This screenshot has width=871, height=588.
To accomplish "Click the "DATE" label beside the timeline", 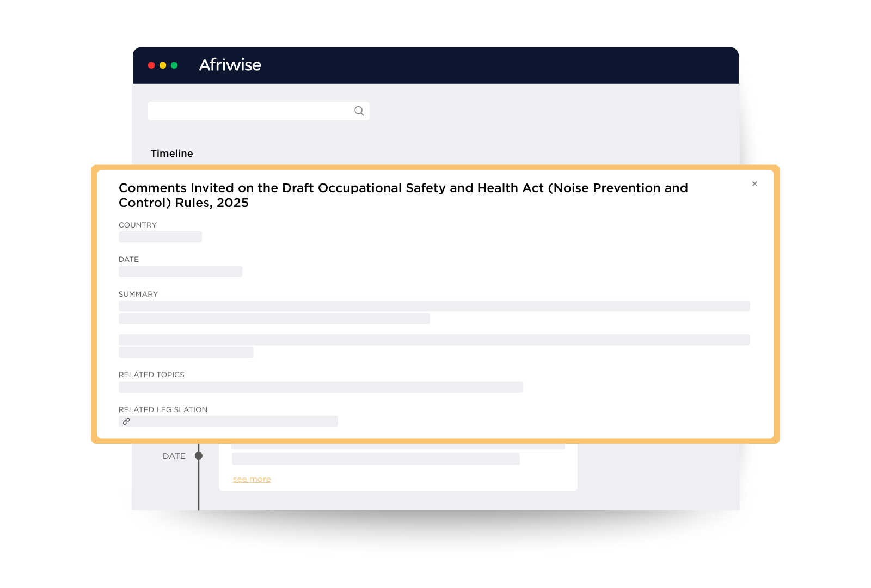I will coord(174,456).
